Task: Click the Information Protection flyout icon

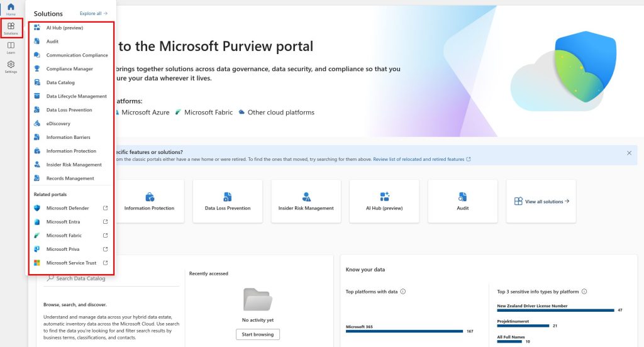Action: [x=37, y=151]
